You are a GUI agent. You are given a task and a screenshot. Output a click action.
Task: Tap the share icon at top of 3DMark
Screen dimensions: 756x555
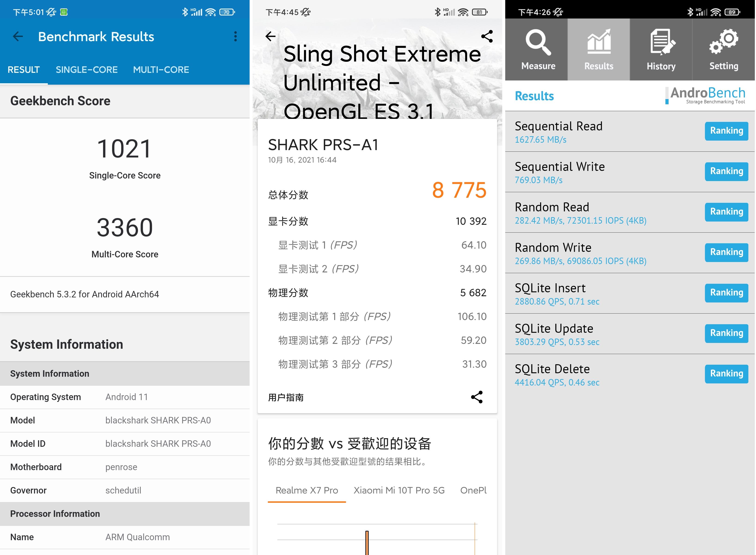coord(487,36)
